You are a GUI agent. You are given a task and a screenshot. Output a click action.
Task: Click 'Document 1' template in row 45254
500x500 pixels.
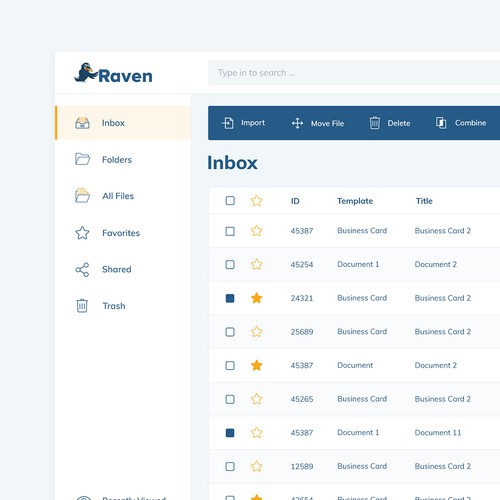358,264
